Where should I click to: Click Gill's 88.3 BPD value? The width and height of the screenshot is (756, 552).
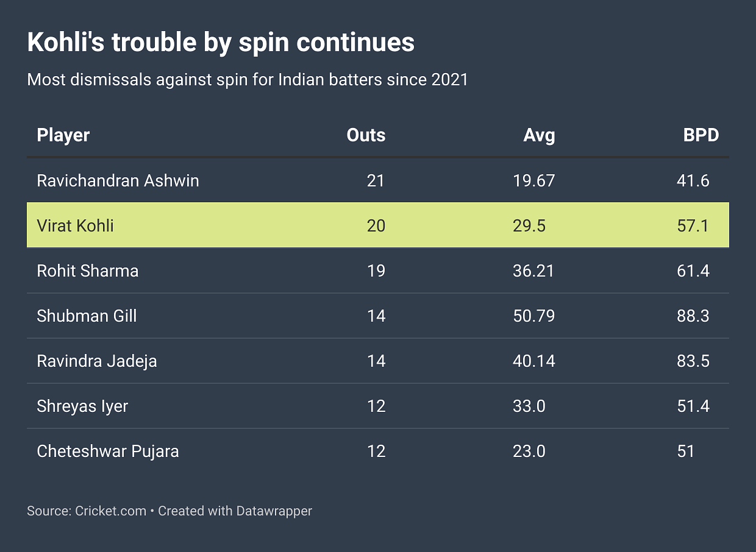(x=693, y=316)
